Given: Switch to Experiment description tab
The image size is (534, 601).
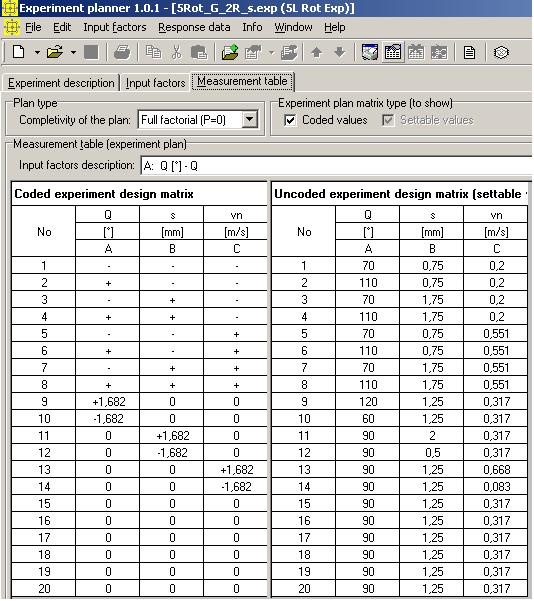Looking at the screenshot, I should tap(61, 83).
